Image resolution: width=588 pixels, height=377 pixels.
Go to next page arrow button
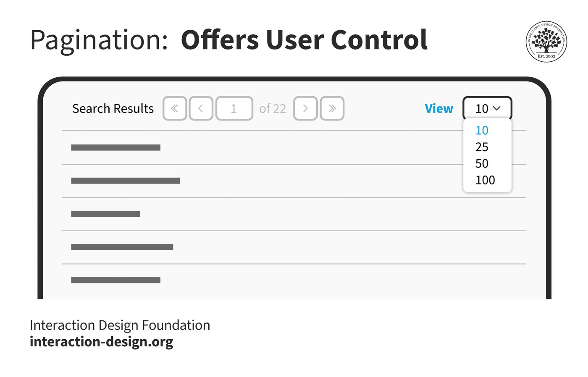(305, 108)
